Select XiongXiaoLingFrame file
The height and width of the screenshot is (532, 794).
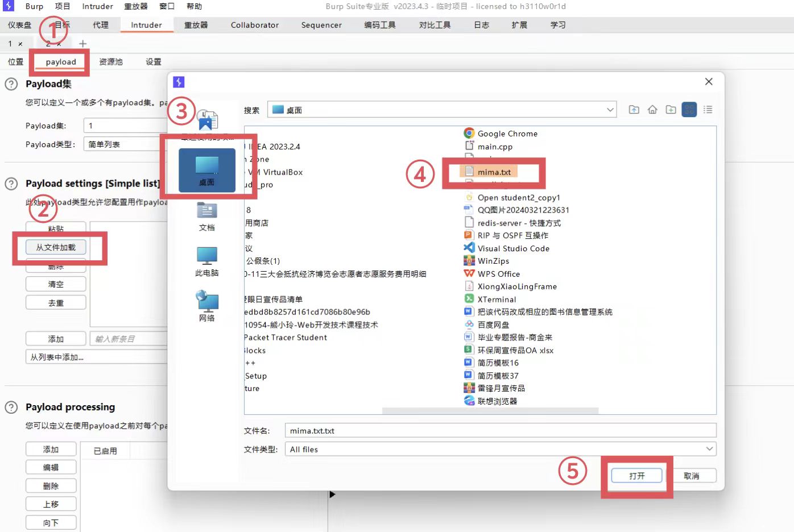click(x=510, y=286)
